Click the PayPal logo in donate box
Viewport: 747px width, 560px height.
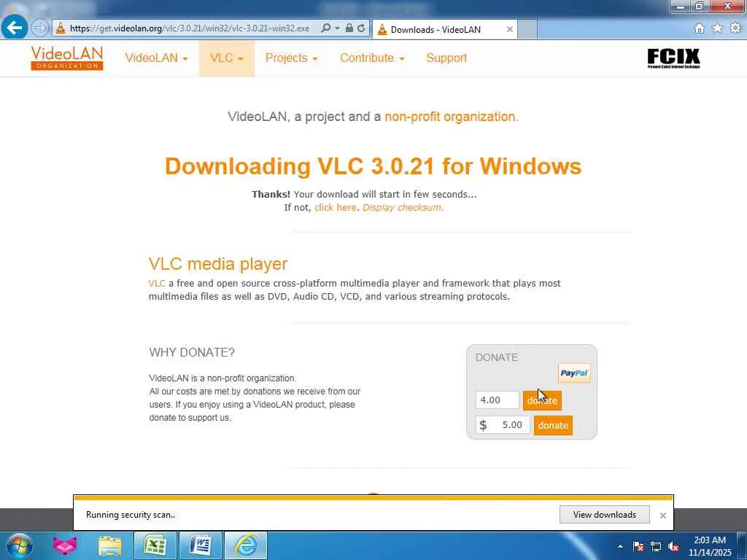[574, 373]
